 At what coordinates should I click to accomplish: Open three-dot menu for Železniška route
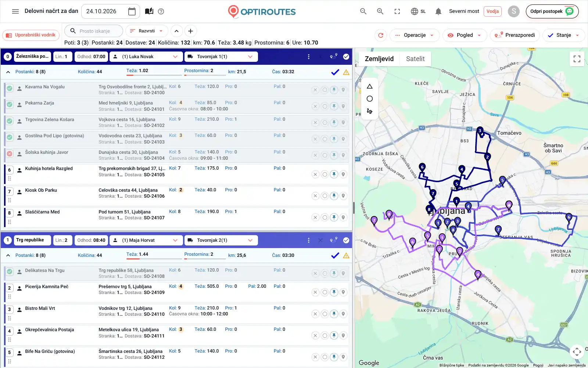(x=309, y=57)
